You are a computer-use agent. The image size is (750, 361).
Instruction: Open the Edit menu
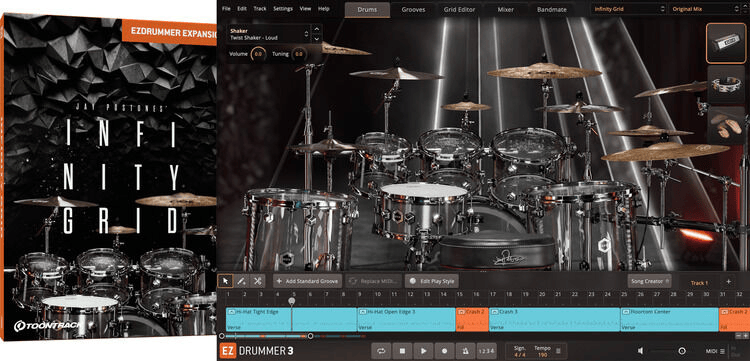pos(242,9)
